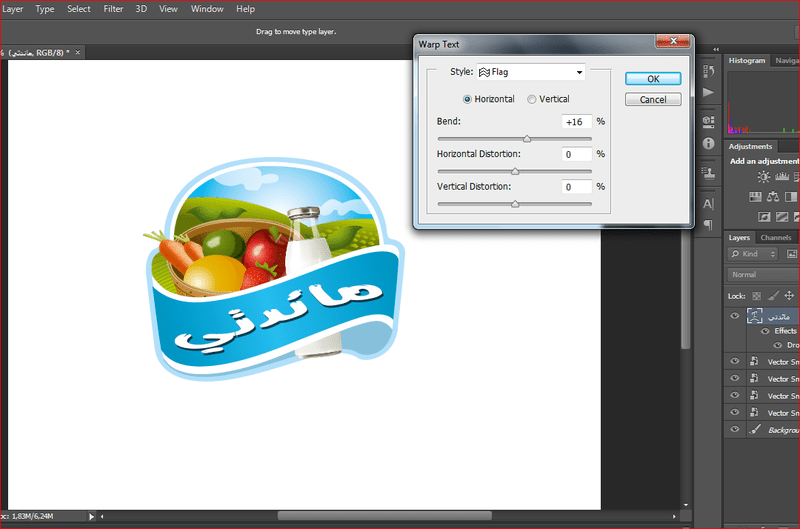Open the Actions panel play icon
This screenshot has height=529, width=800.
tap(708, 92)
